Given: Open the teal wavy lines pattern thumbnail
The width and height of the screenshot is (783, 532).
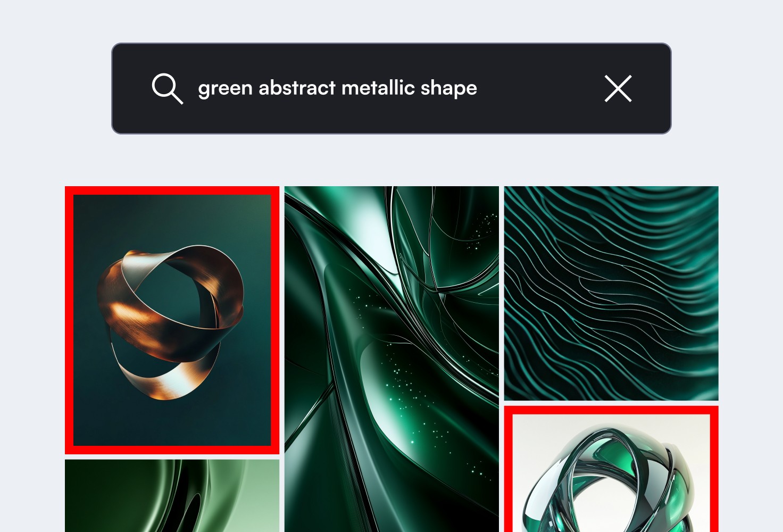Looking at the screenshot, I should 611,293.
